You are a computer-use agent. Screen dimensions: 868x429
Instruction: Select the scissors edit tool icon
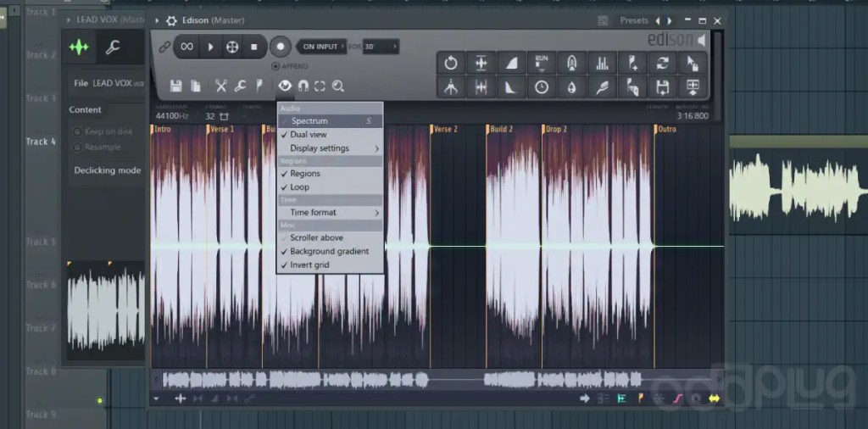click(221, 86)
